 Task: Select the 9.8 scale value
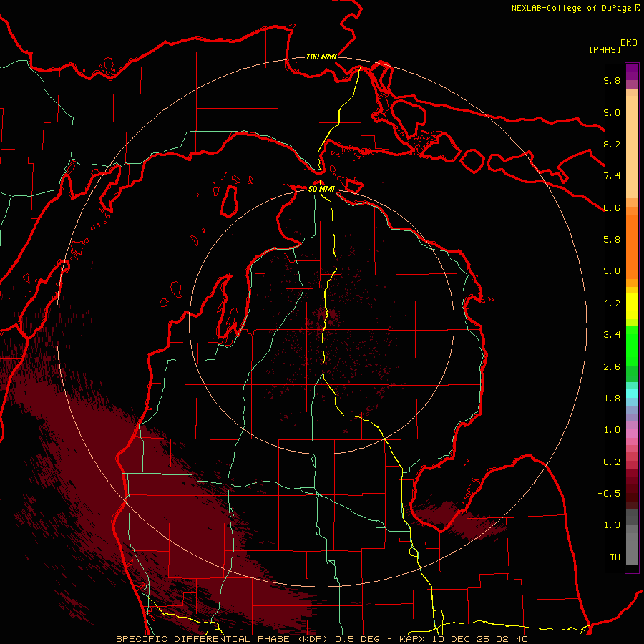pos(612,80)
